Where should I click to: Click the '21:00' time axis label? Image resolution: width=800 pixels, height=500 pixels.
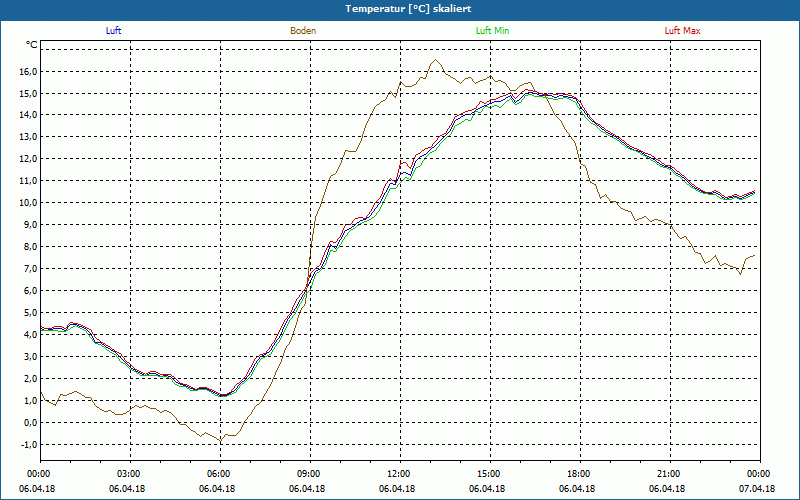(x=667, y=474)
